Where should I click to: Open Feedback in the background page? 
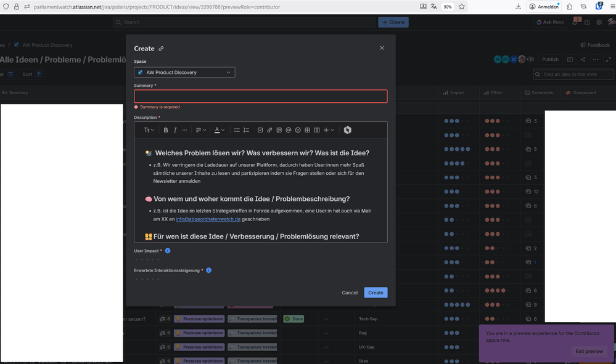coord(595,45)
